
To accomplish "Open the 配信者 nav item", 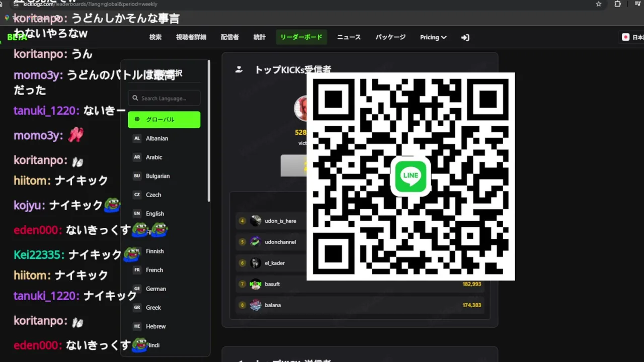I will (x=229, y=37).
